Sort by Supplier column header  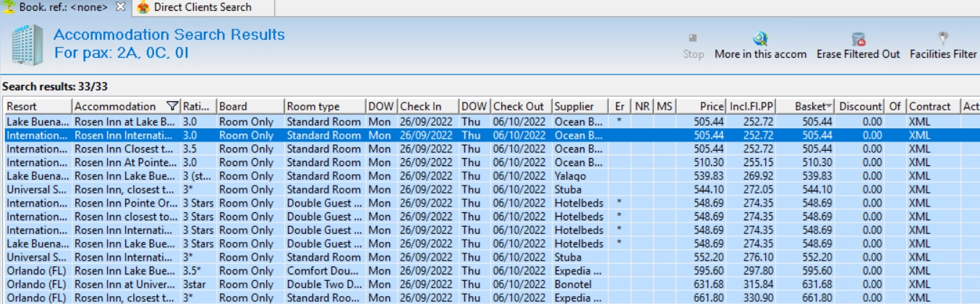581,106
